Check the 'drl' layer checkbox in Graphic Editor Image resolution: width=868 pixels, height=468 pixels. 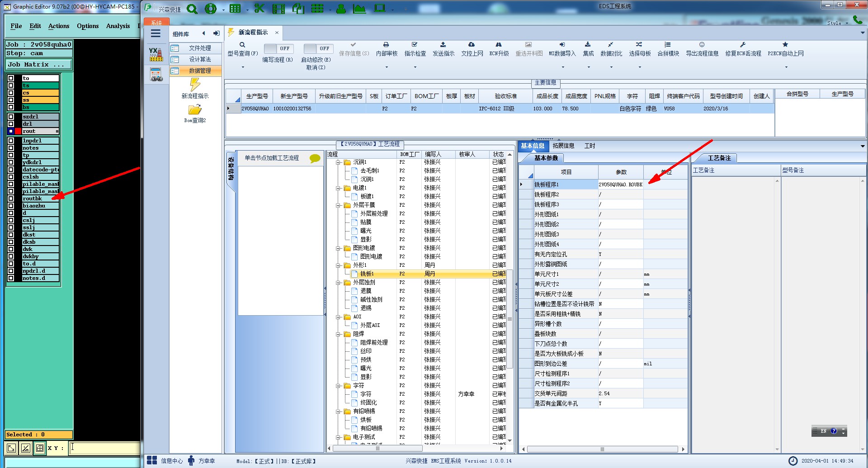(11, 124)
